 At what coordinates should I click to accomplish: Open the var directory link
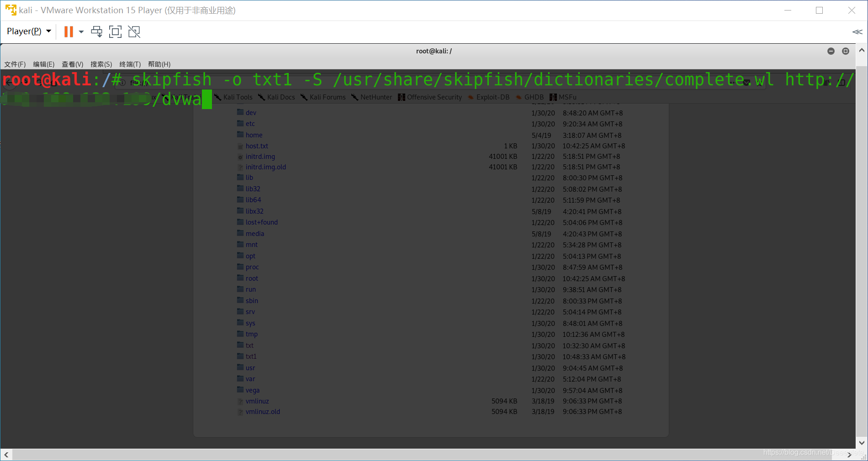250,379
